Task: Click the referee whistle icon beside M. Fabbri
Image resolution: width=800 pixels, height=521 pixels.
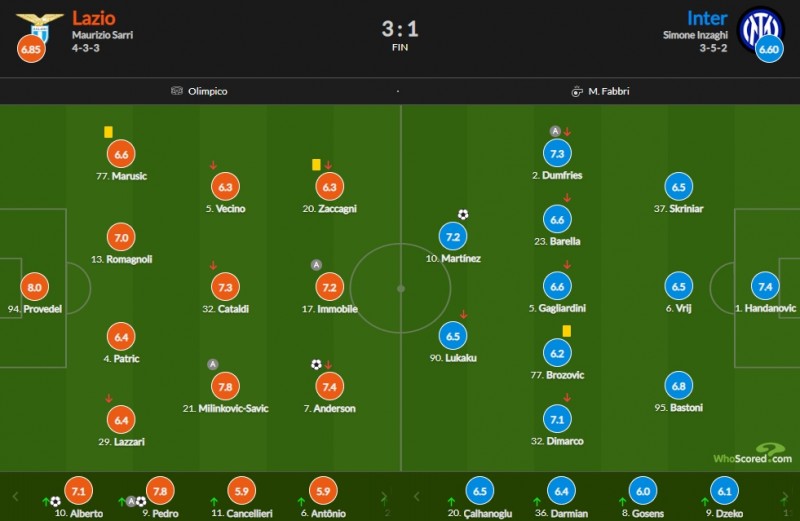Action: 577,91
